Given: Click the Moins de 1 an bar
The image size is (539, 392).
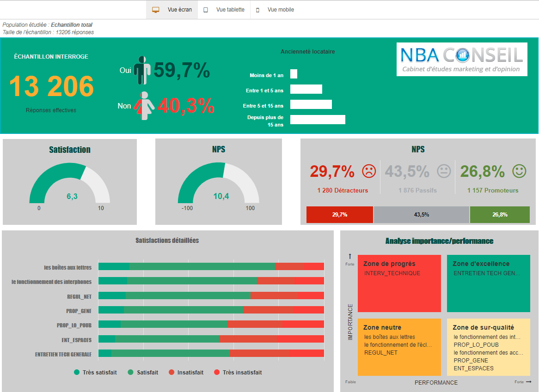Looking at the screenshot, I should pyautogui.click(x=294, y=74).
